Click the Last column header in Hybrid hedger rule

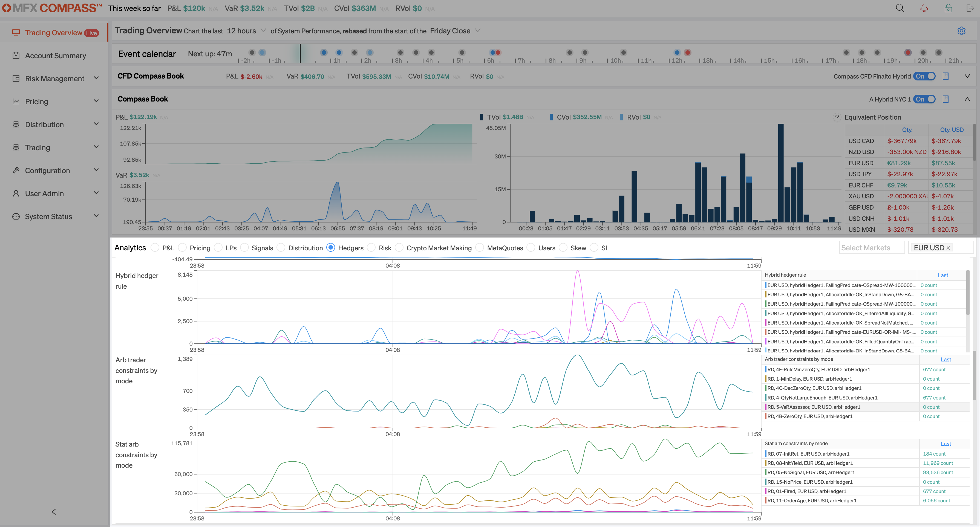(943, 275)
